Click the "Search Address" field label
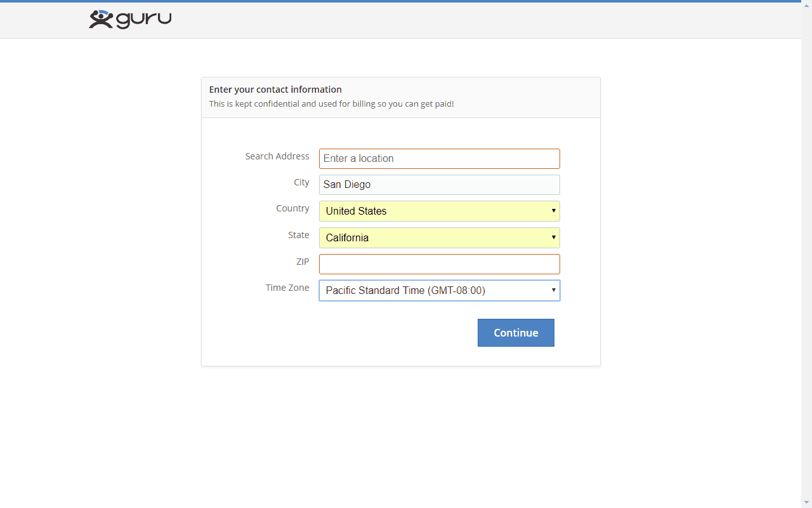This screenshot has width=812, height=508. [x=277, y=156]
